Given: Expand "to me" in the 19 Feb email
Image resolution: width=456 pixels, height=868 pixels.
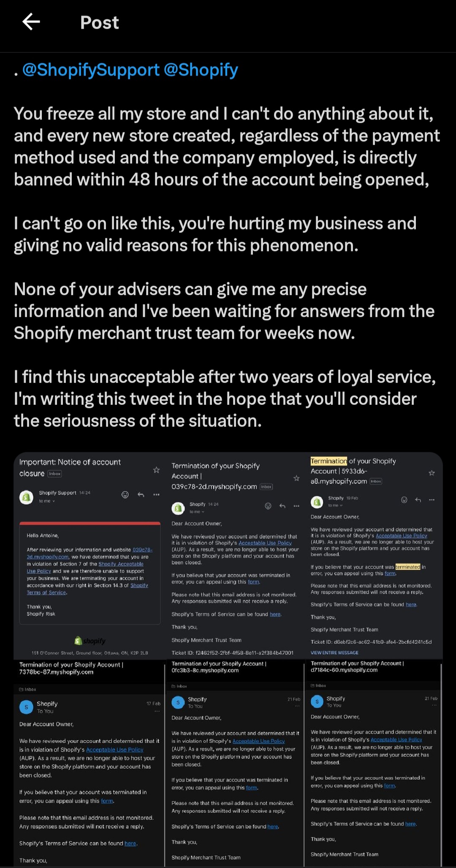Looking at the screenshot, I should coord(335,505).
